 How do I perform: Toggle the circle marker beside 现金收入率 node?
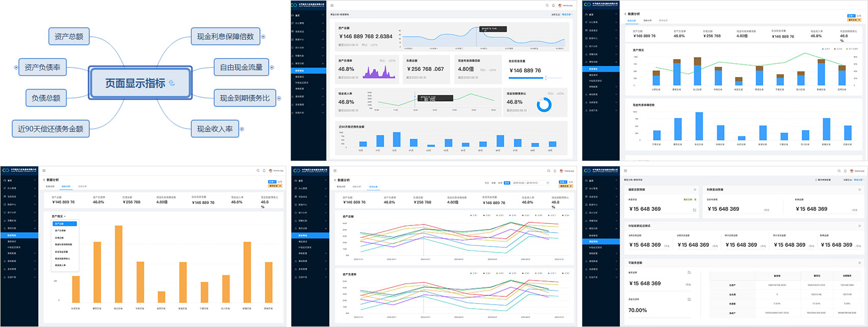click(x=242, y=129)
